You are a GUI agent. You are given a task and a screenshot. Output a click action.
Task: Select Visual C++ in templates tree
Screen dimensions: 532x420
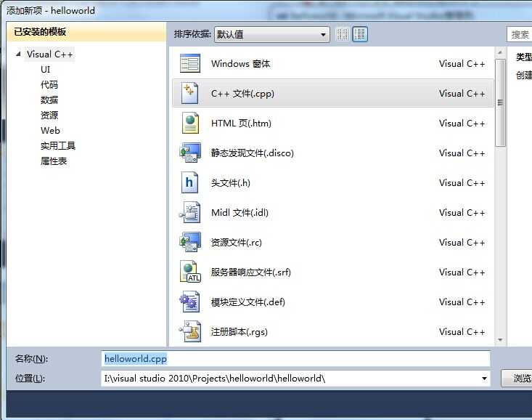click(49, 54)
